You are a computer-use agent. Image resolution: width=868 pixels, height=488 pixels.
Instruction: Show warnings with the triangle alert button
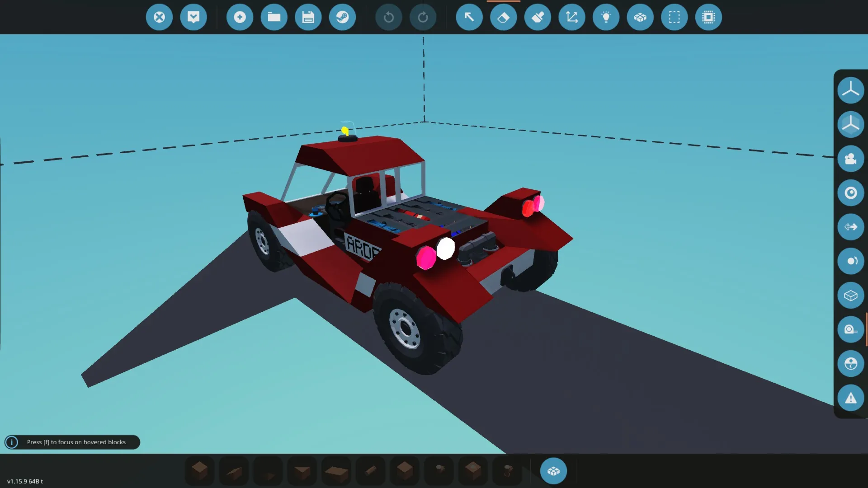point(850,398)
